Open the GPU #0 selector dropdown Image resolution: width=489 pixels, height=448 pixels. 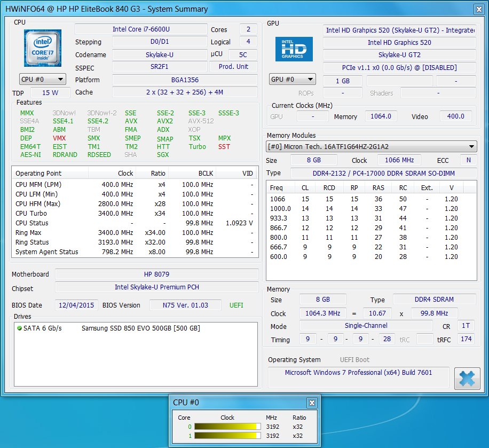coord(293,79)
